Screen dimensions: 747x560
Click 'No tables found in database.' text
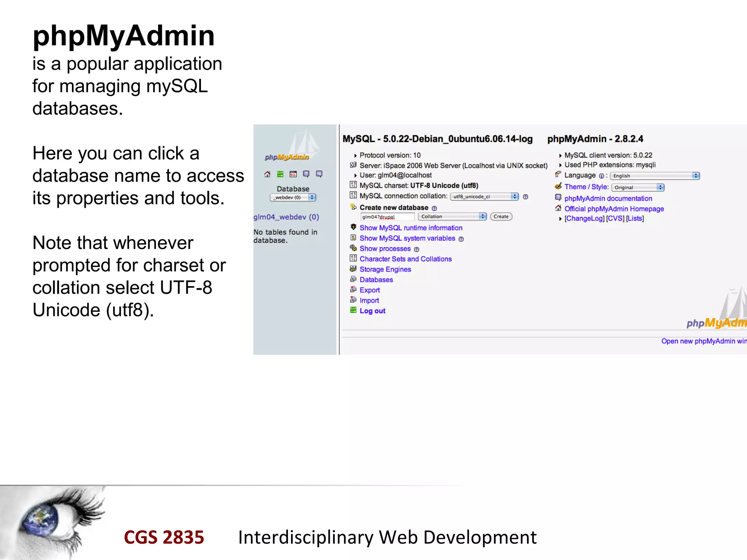286,236
